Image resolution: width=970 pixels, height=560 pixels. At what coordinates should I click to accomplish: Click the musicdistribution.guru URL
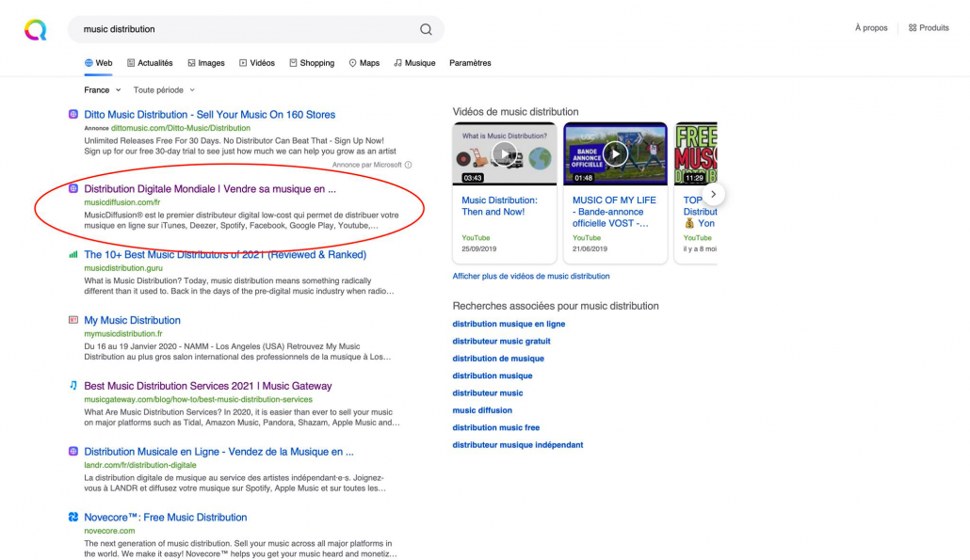pos(123,268)
